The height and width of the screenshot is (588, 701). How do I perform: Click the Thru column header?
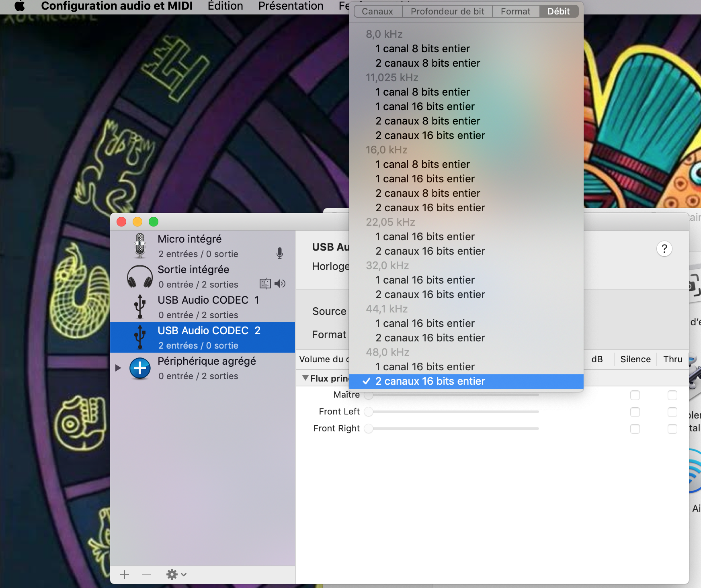[x=673, y=359]
